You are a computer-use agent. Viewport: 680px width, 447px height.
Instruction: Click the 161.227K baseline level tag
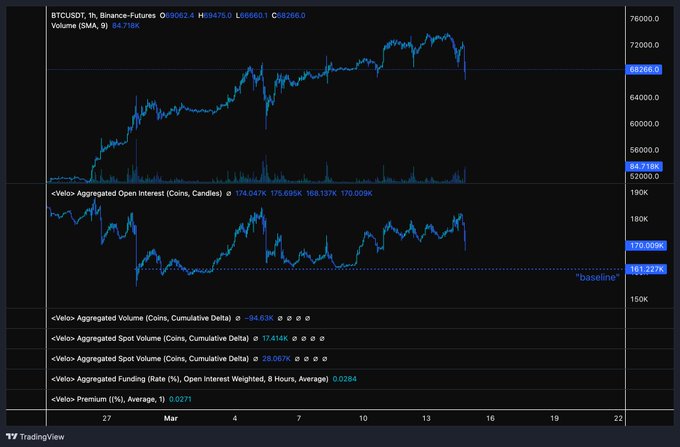tap(646, 269)
